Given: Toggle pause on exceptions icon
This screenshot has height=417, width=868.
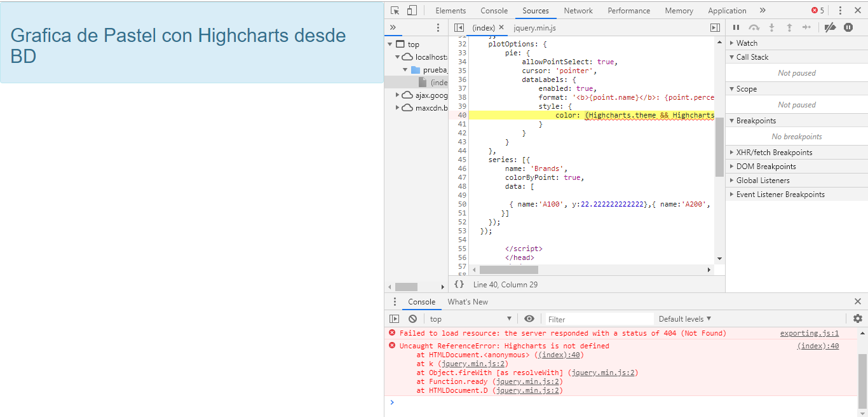Looking at the screenshot, I should (x=848, y=27).
